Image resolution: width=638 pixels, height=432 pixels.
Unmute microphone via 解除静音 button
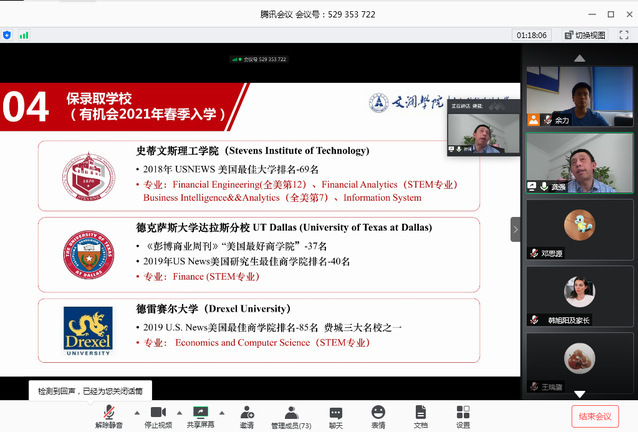click(x=109, y=417)
